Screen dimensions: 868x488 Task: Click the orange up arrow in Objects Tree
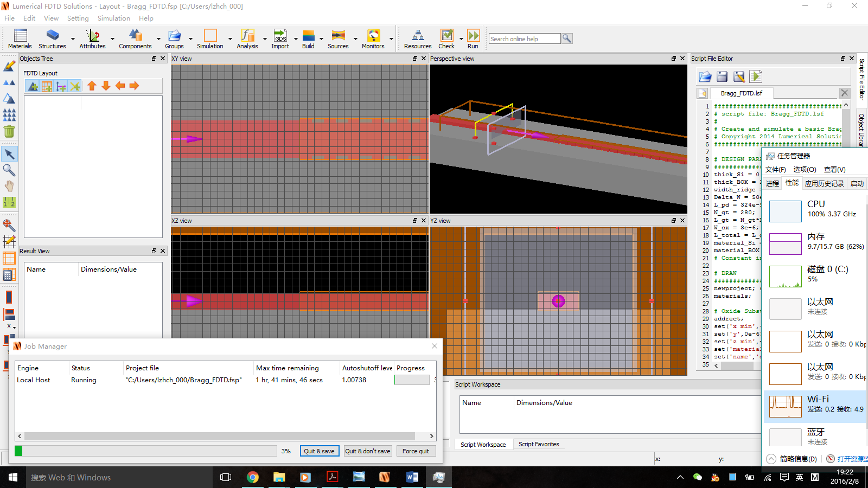pos(92,86)
